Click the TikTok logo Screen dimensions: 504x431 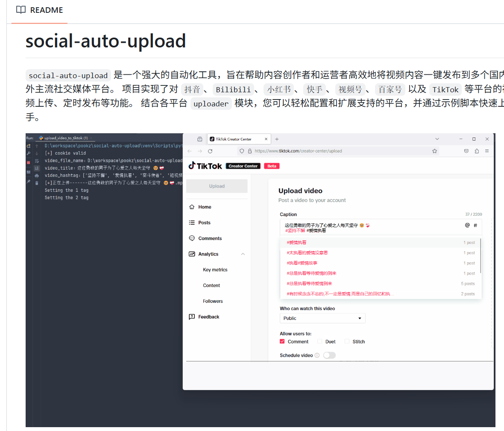[205, 166]
